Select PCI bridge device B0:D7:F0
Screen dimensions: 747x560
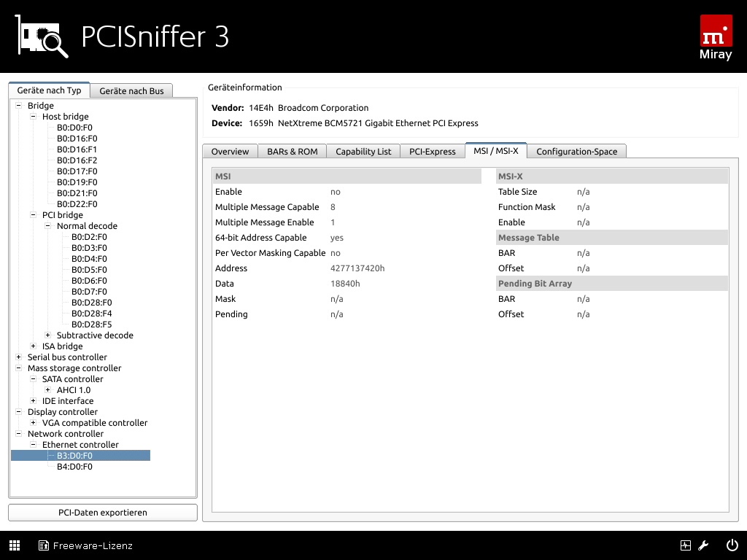pos(89,292)
